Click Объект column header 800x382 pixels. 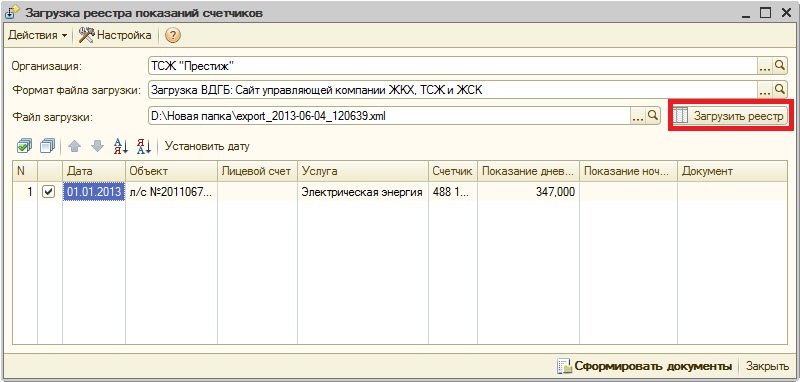tap(171, 171)
